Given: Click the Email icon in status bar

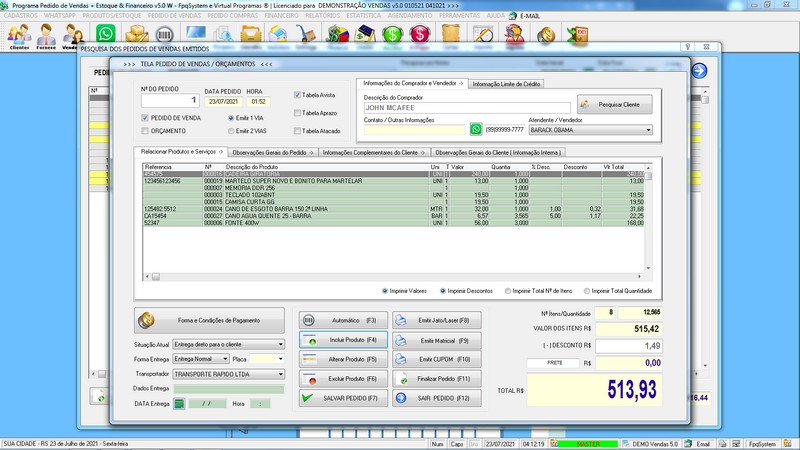Looking at the screenshot, I should (x=689, y=444).
